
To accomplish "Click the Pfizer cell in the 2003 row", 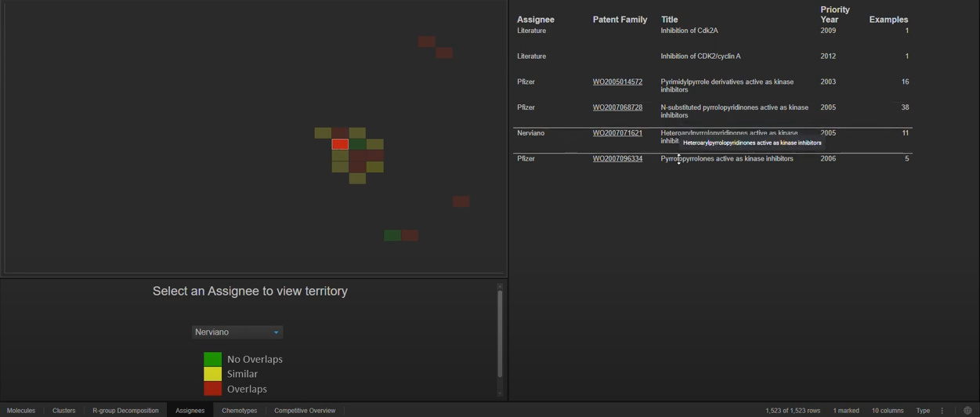I will (x=526, y=82).
